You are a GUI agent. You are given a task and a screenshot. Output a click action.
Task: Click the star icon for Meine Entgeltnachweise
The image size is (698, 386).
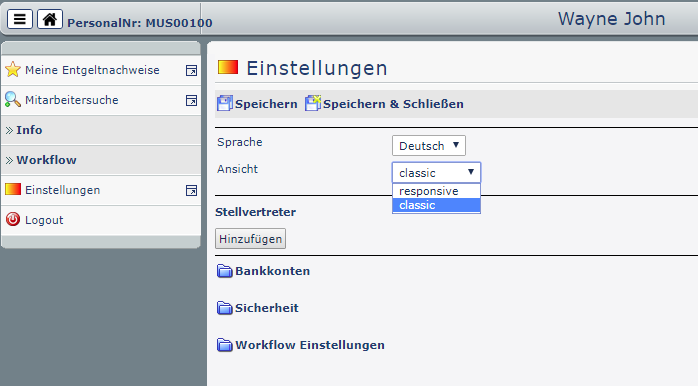13,70
